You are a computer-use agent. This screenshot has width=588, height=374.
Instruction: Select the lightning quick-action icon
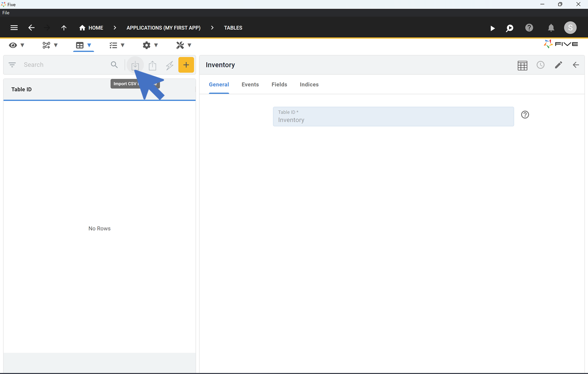click(170, 65)
